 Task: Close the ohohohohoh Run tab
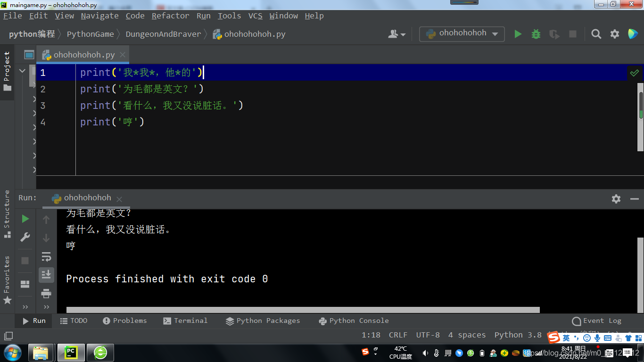coord(119,199)
